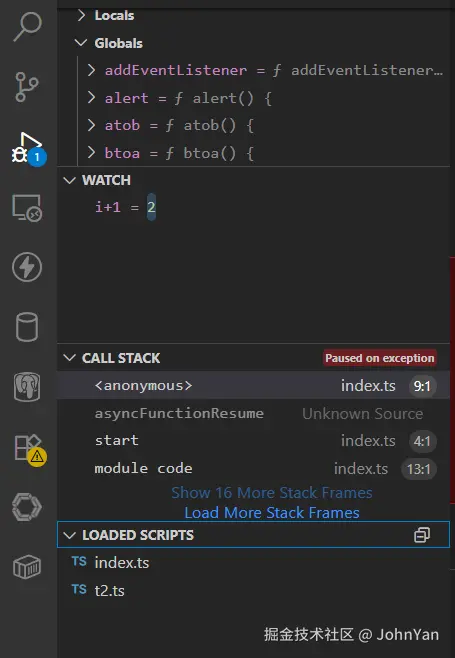Open Extensions view with warning badge
455x658 pixels.
[x=29, y=449]
